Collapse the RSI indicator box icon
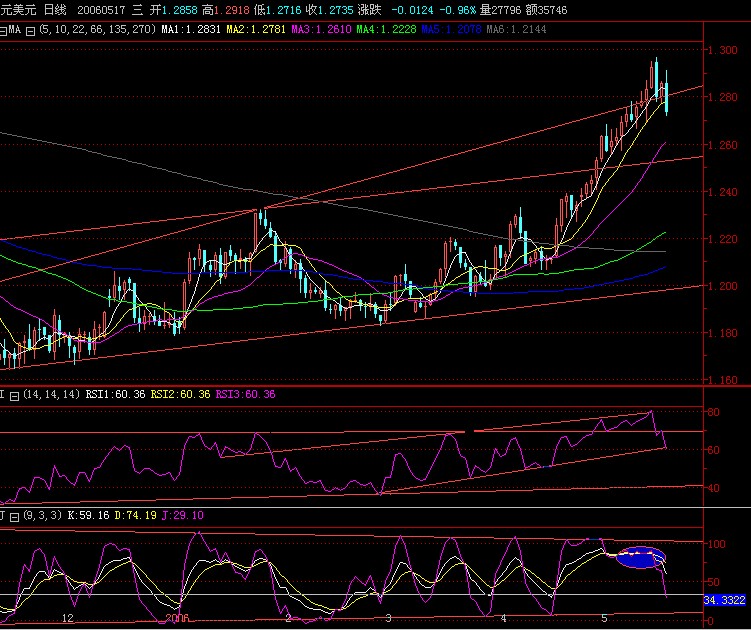Viewport: 751px width, 630px height. tap(14, 397)
